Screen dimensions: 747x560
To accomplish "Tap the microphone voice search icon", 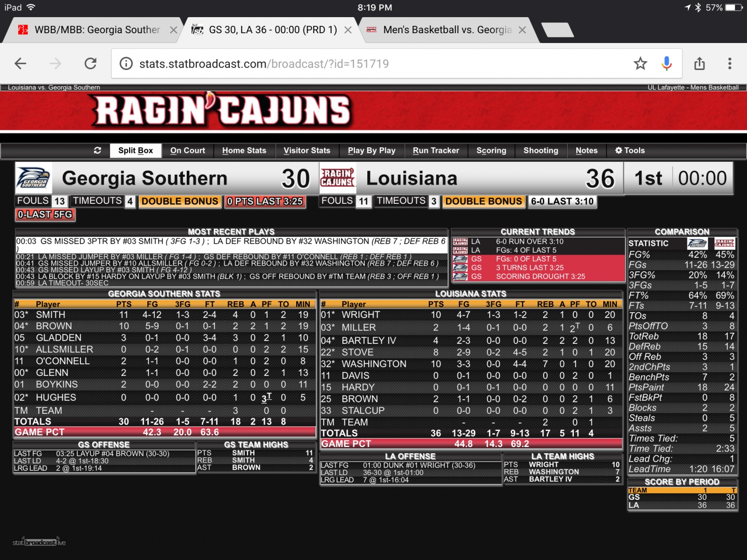I will tap(667, 64).
